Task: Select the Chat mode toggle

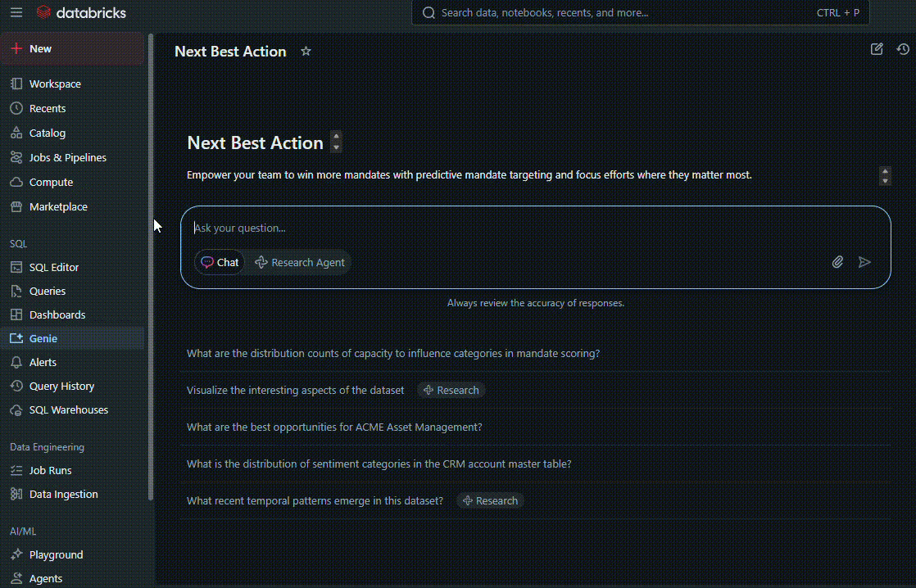Action: 220,262
